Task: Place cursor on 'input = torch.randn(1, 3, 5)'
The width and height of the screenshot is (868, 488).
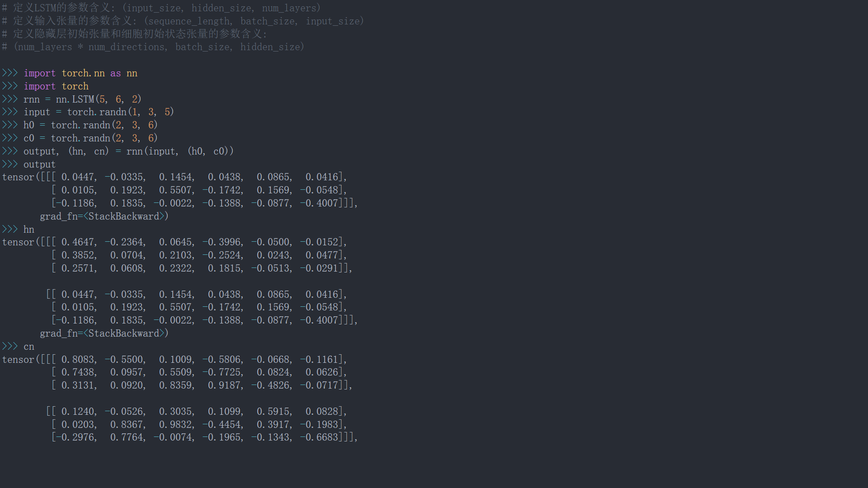Action: pos(99,112)
